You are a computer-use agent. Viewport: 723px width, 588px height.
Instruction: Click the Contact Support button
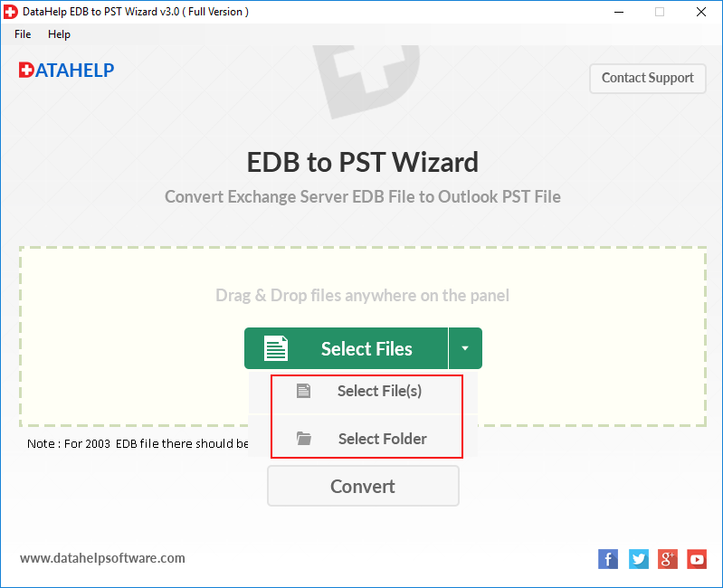coord(647,79)
